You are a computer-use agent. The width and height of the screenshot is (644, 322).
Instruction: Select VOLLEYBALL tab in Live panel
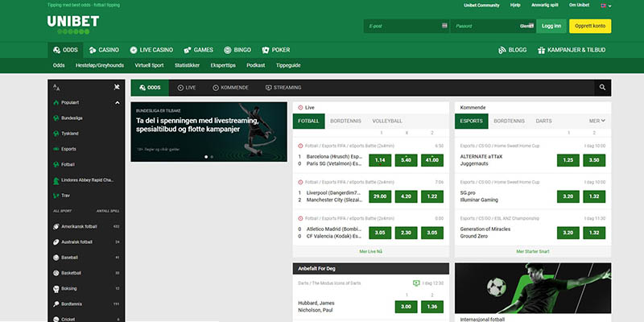(x=387, y=122)
